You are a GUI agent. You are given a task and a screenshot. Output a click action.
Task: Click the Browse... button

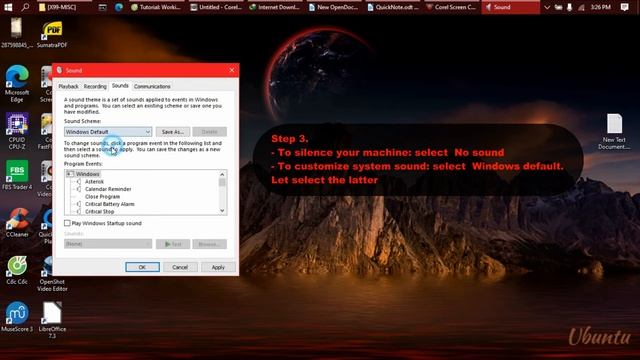tap(209, 244)
